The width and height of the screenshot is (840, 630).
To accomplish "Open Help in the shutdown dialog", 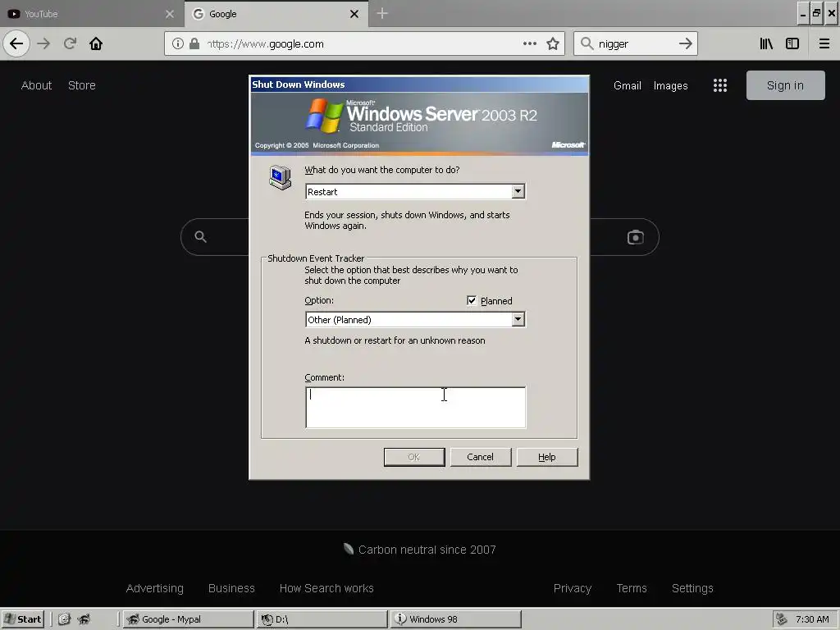I will [x=547, y=457].
